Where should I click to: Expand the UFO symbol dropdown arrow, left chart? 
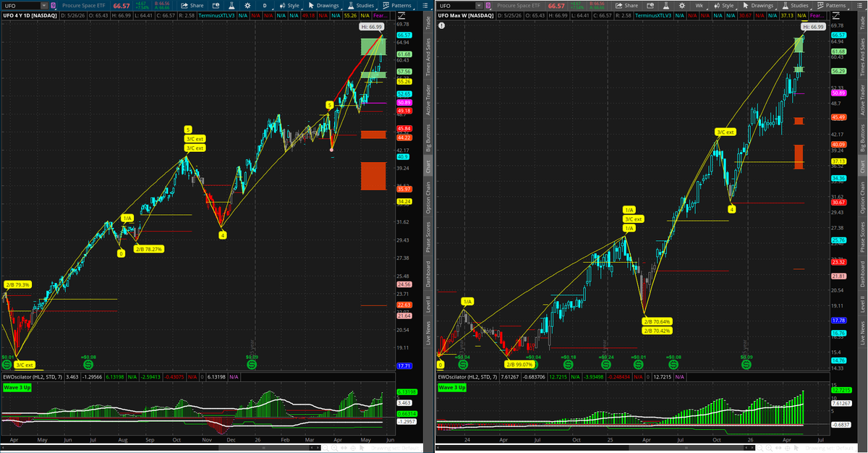click(44, 6)
